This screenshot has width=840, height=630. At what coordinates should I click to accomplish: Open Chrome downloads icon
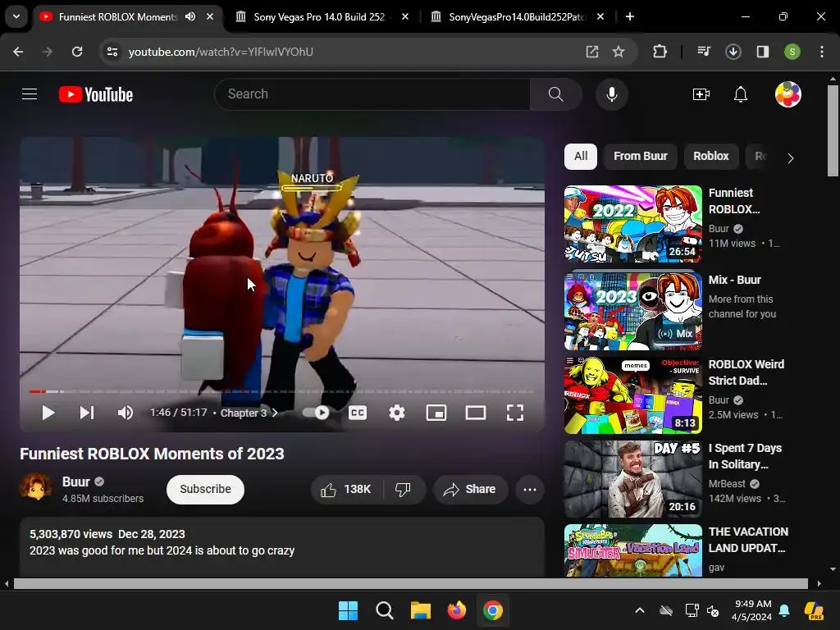click(733, 52)
